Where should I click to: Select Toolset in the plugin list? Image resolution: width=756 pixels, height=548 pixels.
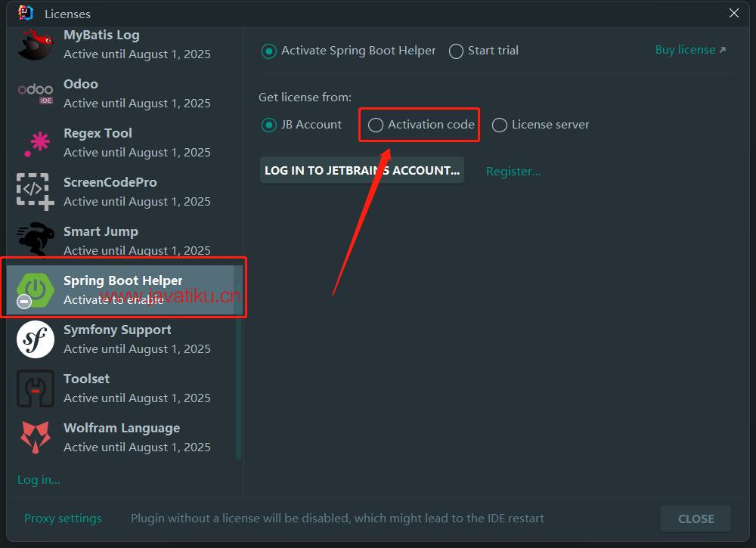(120, 389)
